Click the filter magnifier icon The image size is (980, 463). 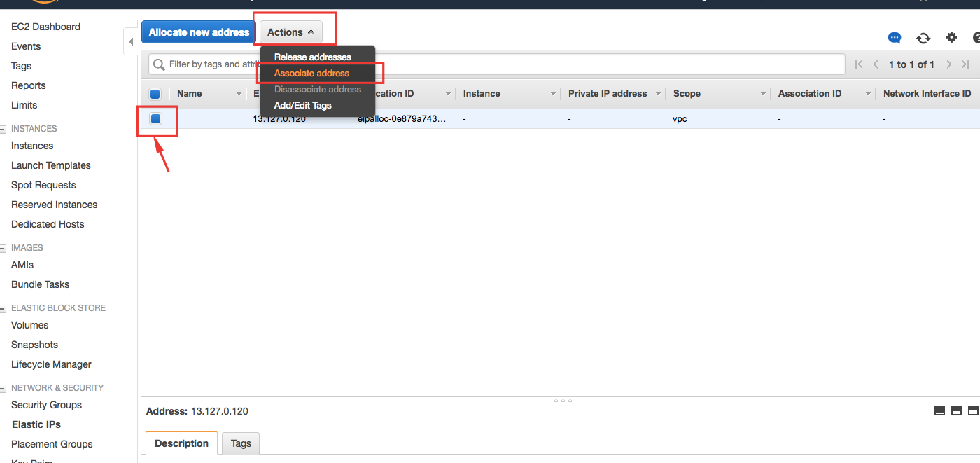coord(160,64)
